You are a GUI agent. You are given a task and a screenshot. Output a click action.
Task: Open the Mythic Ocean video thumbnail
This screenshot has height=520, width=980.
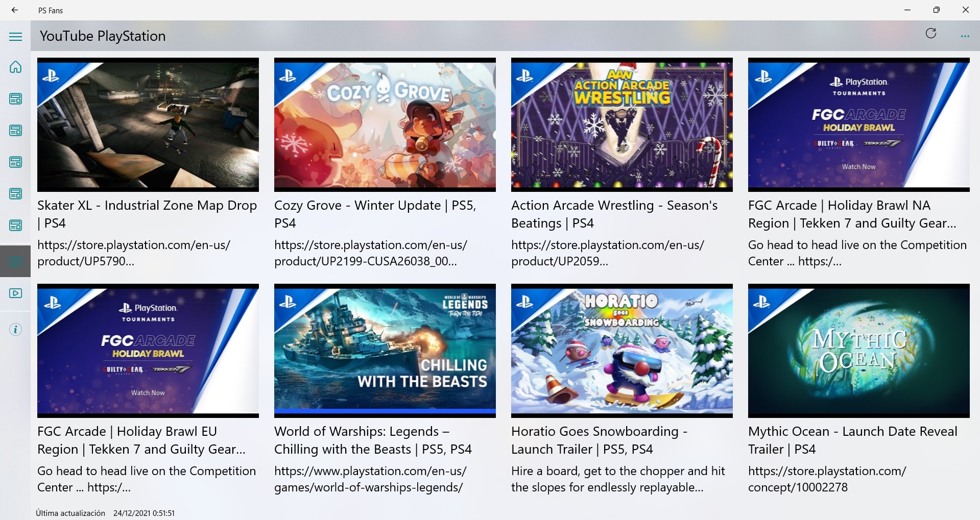click(x=859, y=351)
